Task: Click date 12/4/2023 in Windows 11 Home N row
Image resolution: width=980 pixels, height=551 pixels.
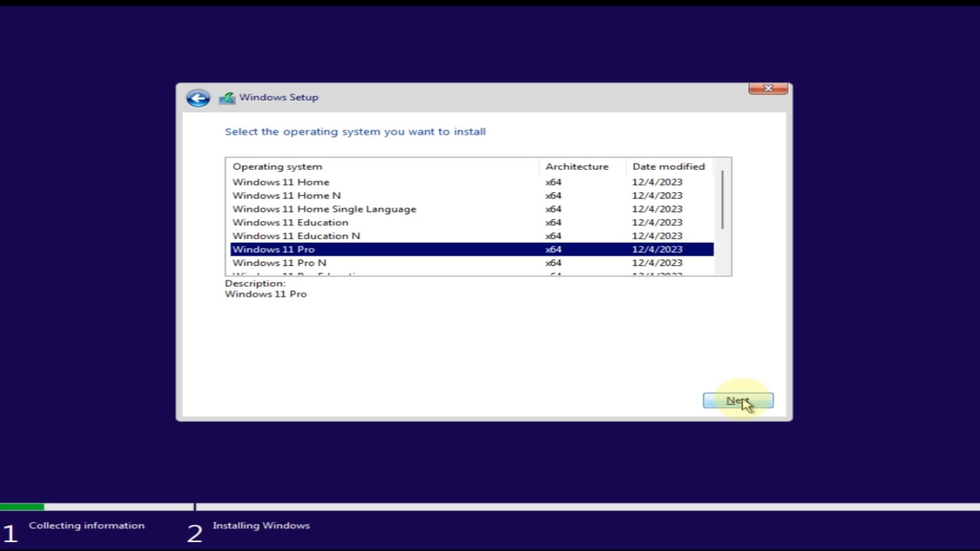Action: pyautogui.click(x=657, y=195)
